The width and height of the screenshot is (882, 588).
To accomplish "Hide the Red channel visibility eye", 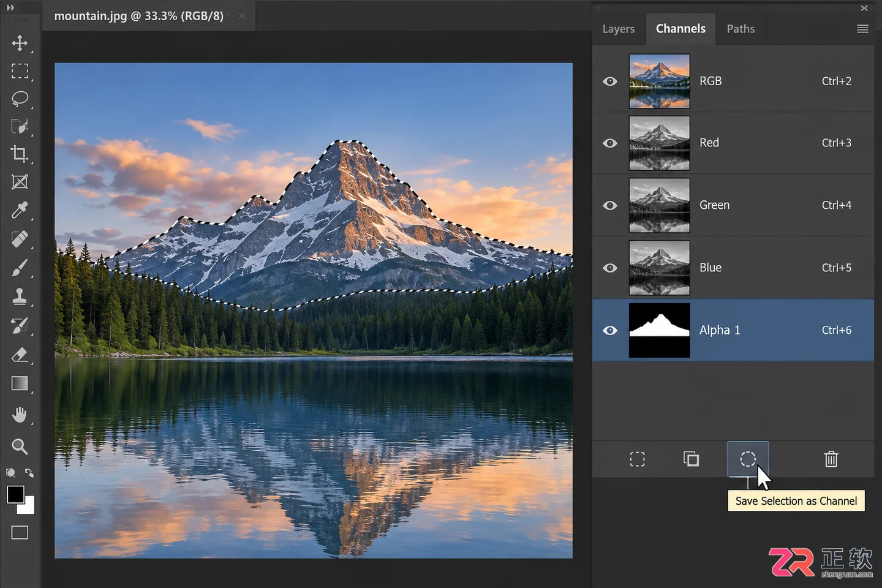I will [x=609, y=143].
